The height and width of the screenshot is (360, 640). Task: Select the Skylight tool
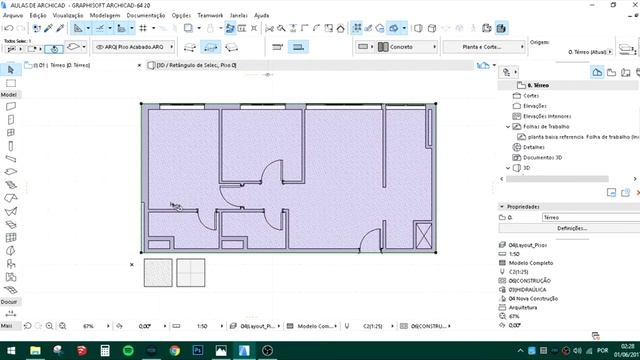point(11,224)
